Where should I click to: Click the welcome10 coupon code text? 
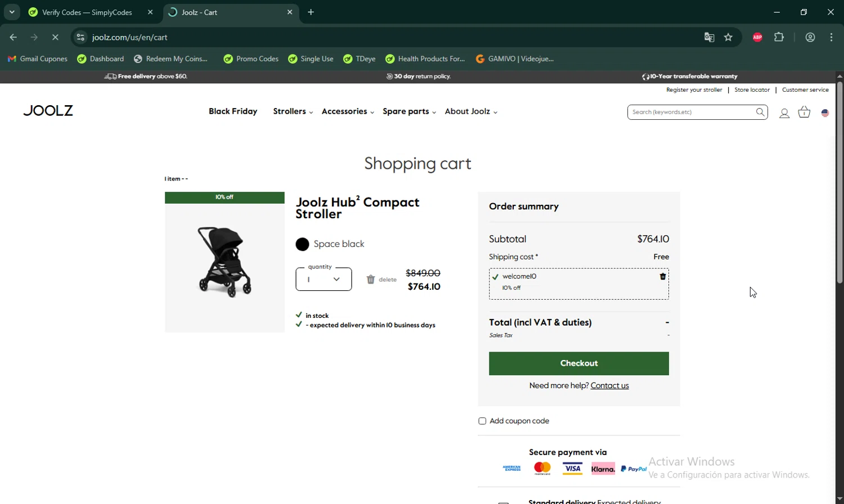point(519,276)
